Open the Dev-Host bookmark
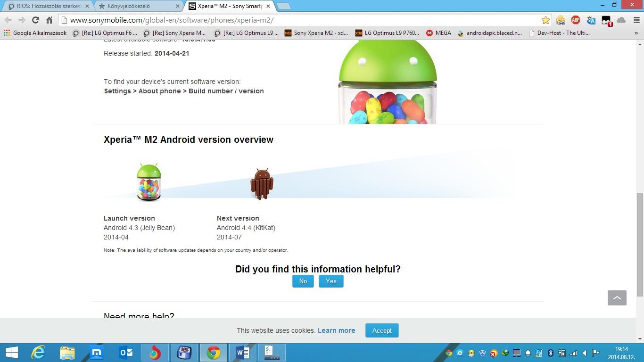The image size is (644, 362). coord(559,33)
